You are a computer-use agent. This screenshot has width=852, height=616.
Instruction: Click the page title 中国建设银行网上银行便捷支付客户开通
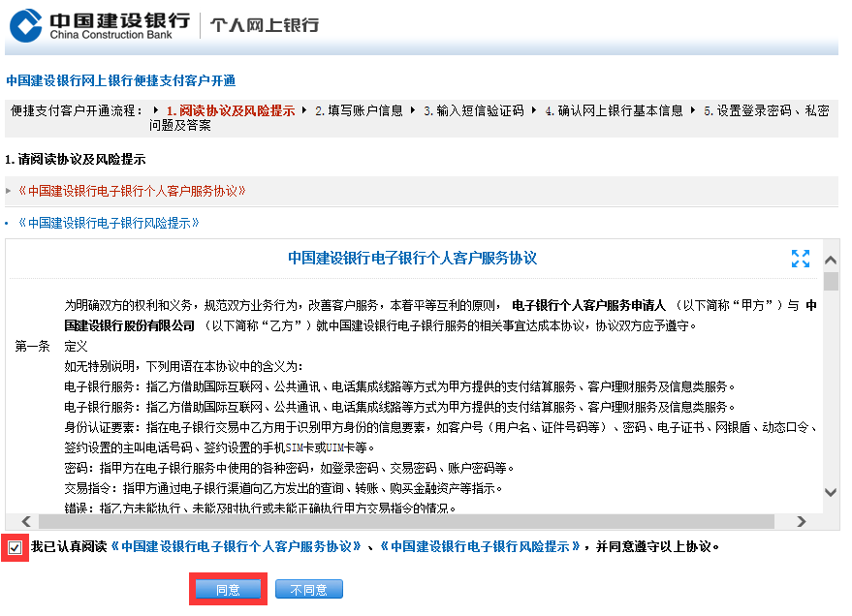tap(121, 80)
